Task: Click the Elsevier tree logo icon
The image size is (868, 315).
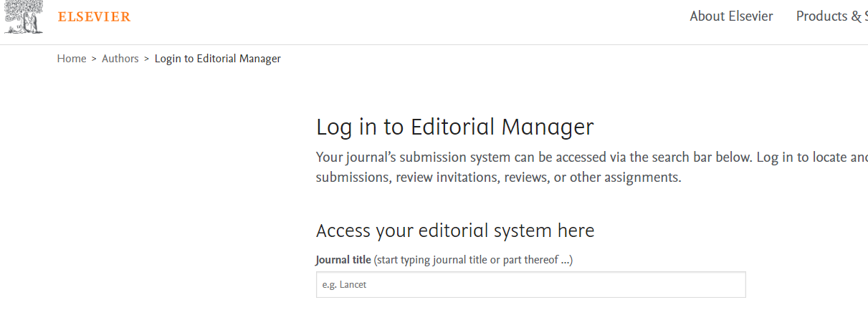Action: pos(24,16)
